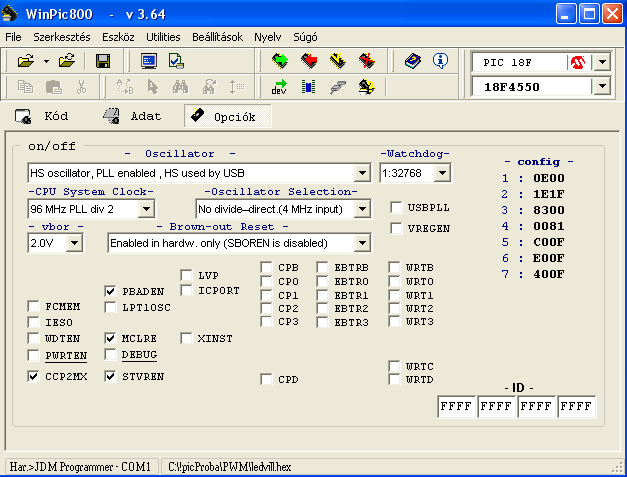Click the blue monitor screen icon

click(149, 61)
